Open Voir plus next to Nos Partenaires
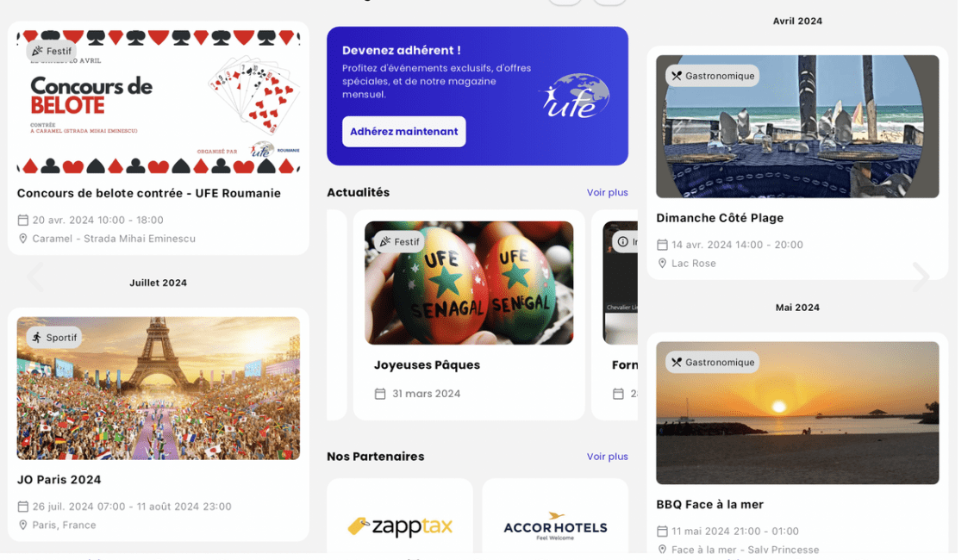The width and height of the screenshot is (974, 560). (x=607, y=457)
